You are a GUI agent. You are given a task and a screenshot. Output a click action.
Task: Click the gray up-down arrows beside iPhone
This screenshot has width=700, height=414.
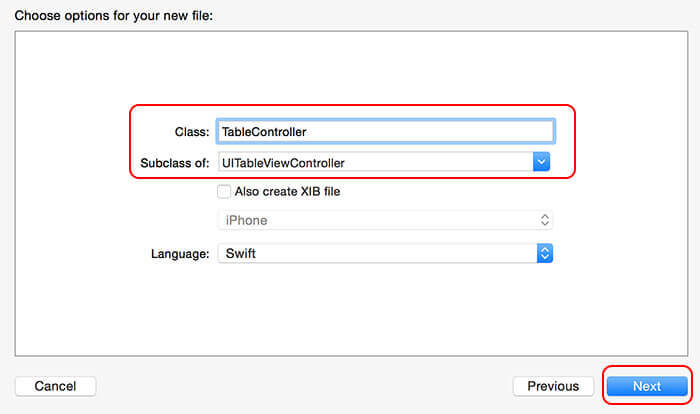click(545, 220)
